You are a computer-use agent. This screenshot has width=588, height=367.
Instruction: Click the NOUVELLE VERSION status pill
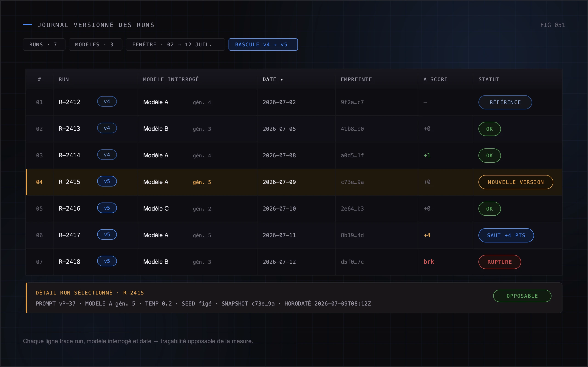tap(516, 182)
